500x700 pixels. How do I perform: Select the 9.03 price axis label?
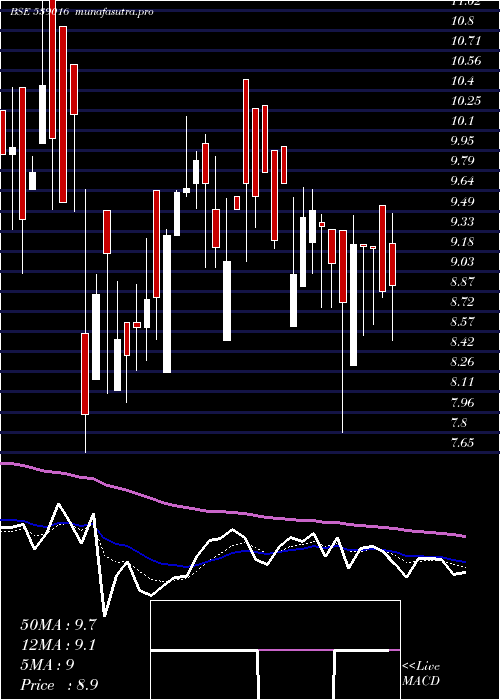point(463,262)
